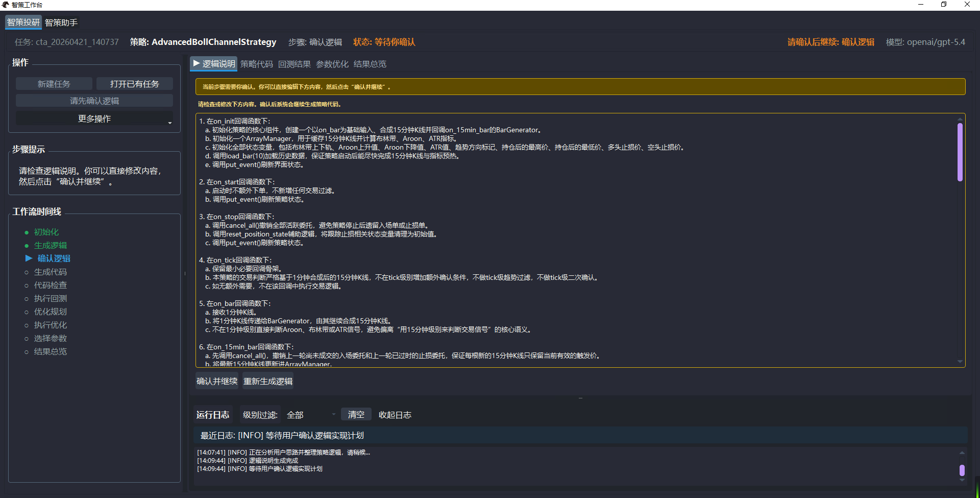Click the logic text scroll-down arrow
Viewport: 980px width, 498px height.
pyautogui.click(x=960, y=362)
